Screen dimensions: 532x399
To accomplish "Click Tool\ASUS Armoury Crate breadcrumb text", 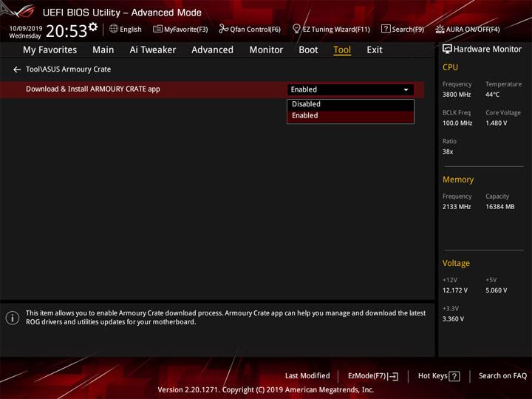I will point(68,69).
